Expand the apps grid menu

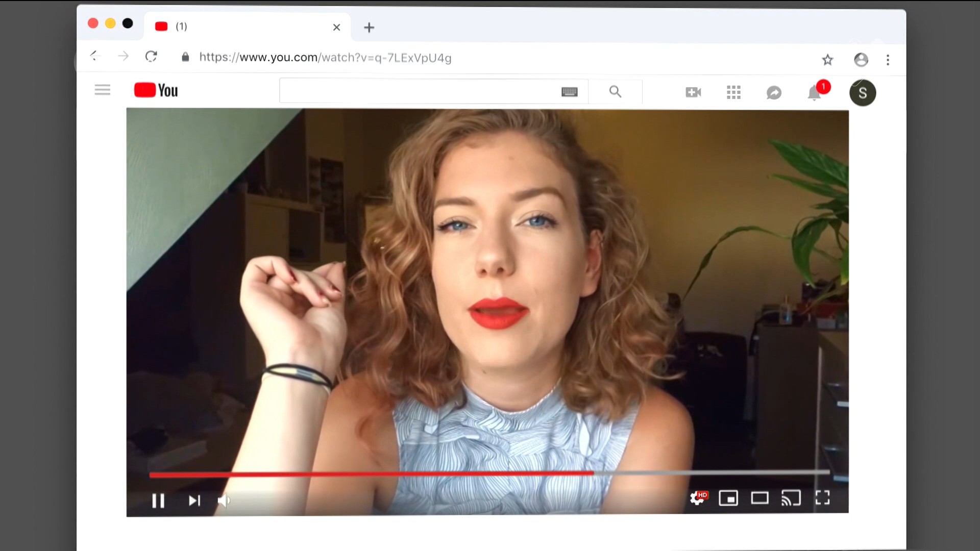[x=733, y=92]
